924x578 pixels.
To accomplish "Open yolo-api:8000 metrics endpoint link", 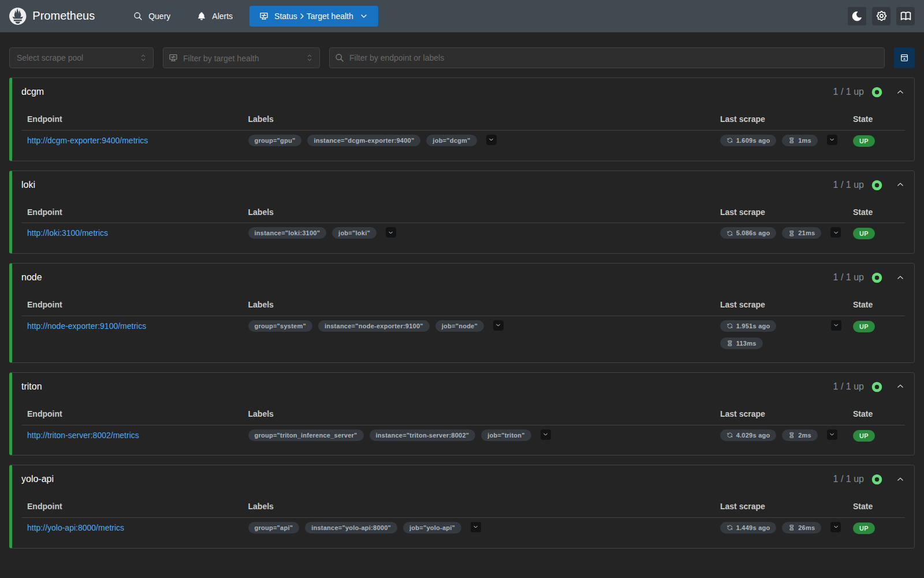I will click(76, 528).
